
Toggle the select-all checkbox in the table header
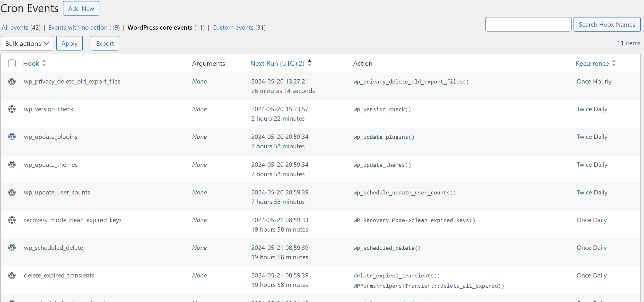(12, 63)
